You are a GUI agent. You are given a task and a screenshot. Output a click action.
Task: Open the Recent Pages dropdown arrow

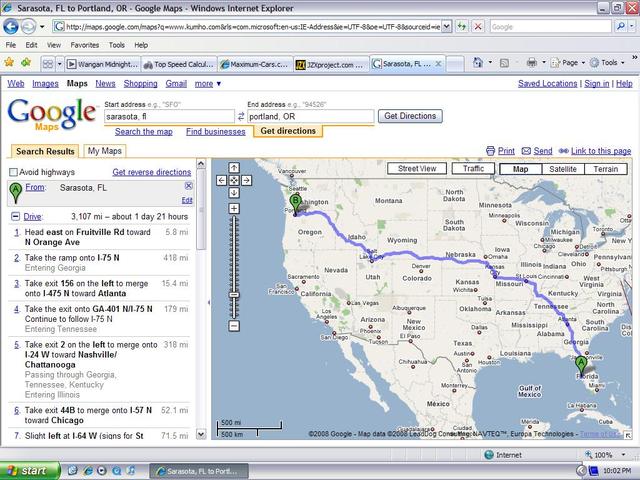pyautogui.click(x=42, y=27)
